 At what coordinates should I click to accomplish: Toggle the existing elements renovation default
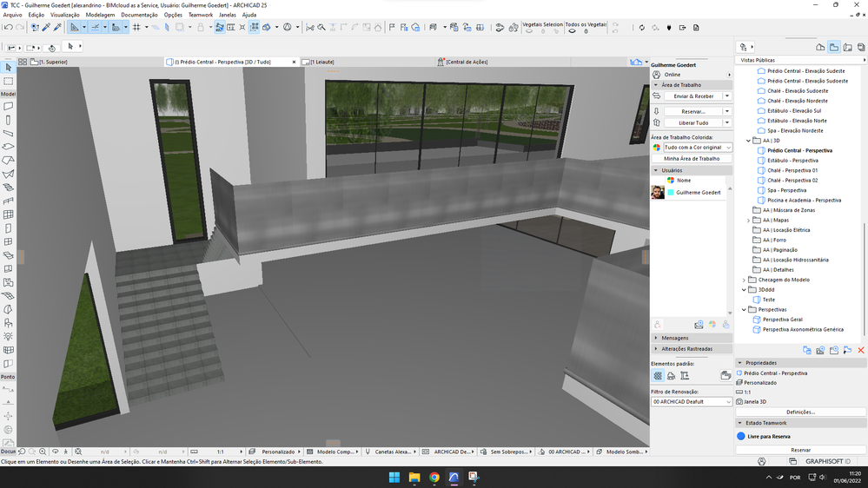click(658, 376)
